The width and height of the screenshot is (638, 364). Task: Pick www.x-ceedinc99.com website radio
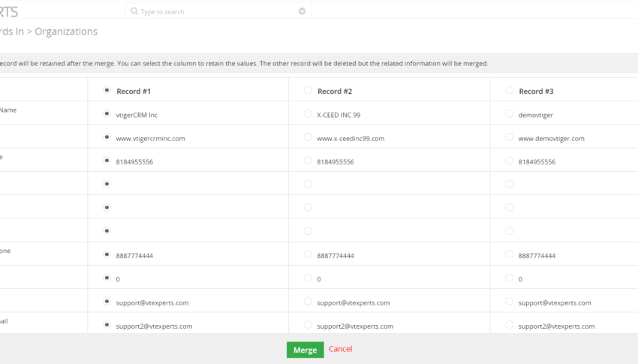click(x=308, y=137)
